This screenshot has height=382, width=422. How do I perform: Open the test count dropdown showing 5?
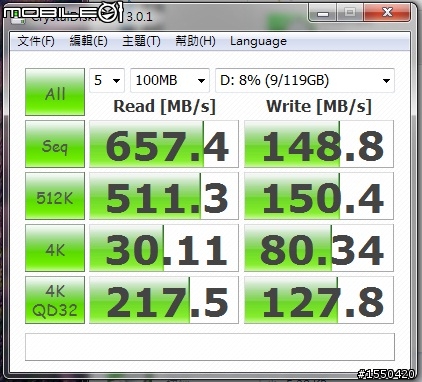[107, 80]
